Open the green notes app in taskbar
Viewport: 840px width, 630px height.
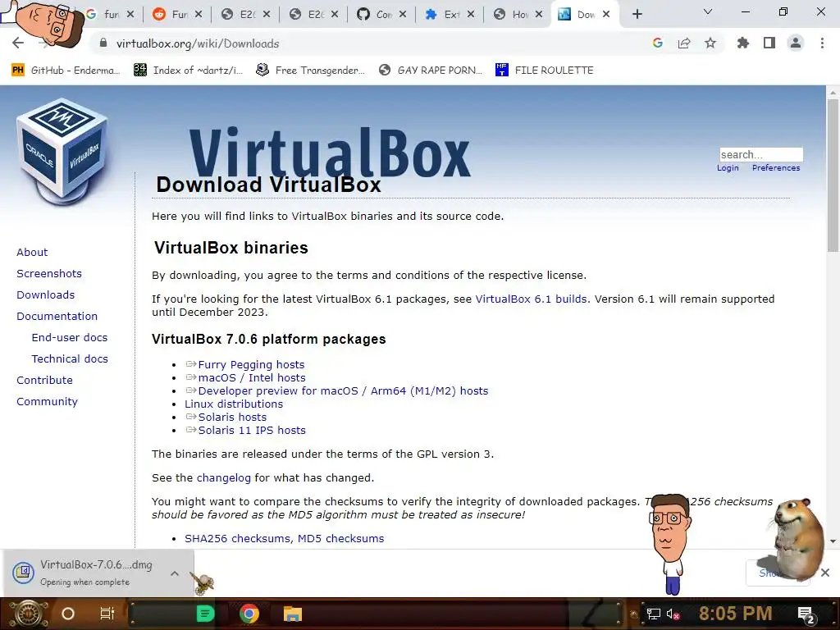coord(205,614)
